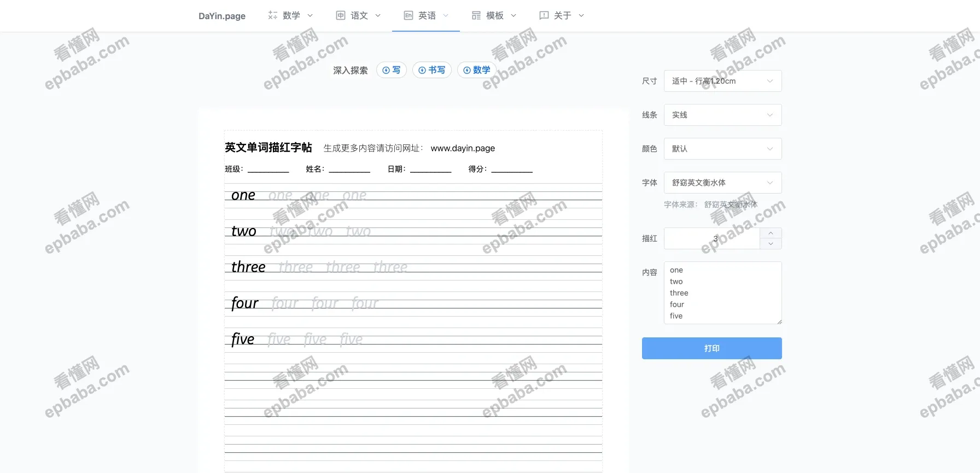Click the 数学 explore tag
This screenshot has width=980, height=473.
coord(477,70)
